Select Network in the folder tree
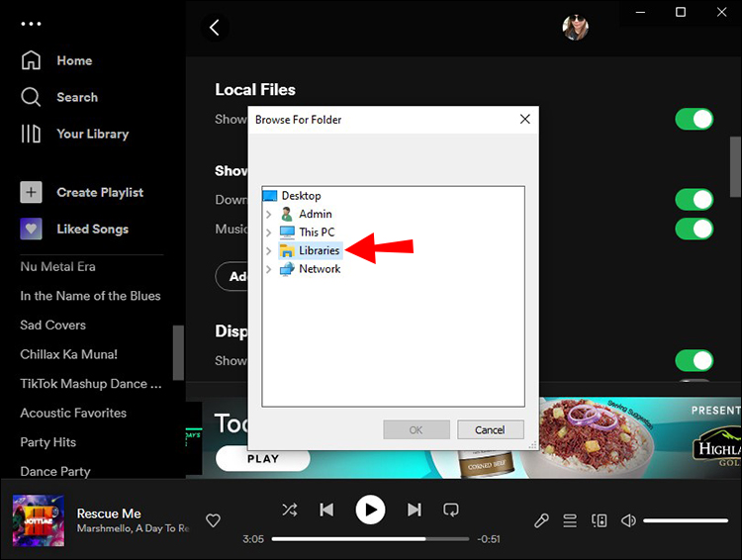Screen dimensions: 742x560 coord(320,269)
